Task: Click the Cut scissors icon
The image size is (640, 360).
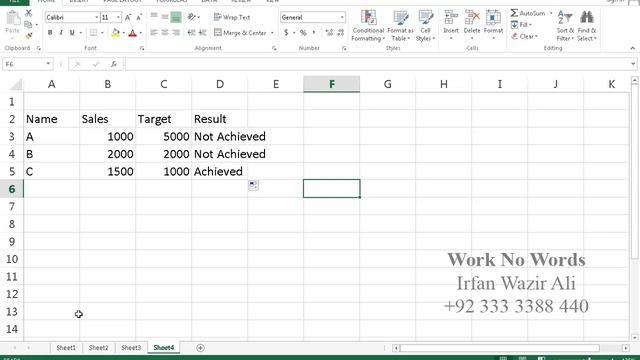Action: (28, 13)
